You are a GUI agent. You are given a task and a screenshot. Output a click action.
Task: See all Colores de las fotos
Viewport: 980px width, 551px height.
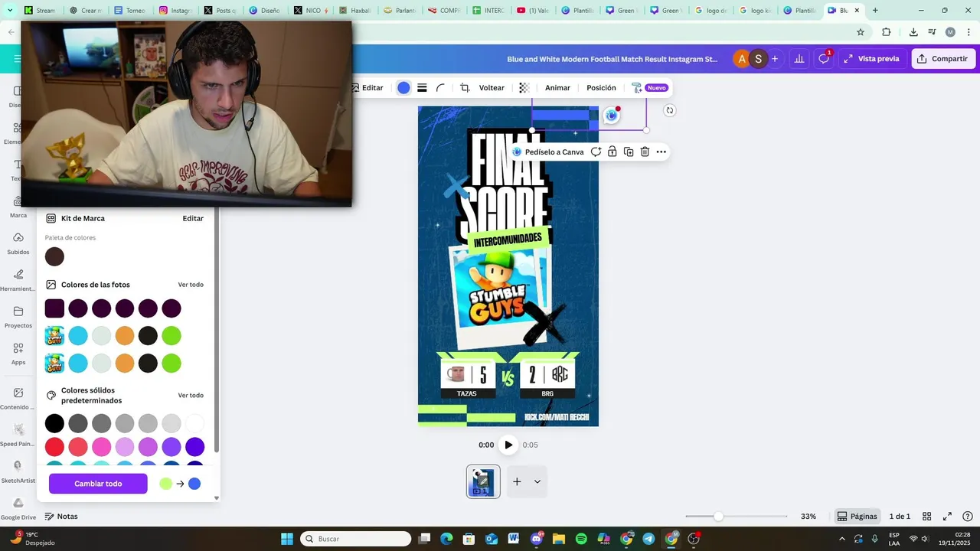click(191, 285)
